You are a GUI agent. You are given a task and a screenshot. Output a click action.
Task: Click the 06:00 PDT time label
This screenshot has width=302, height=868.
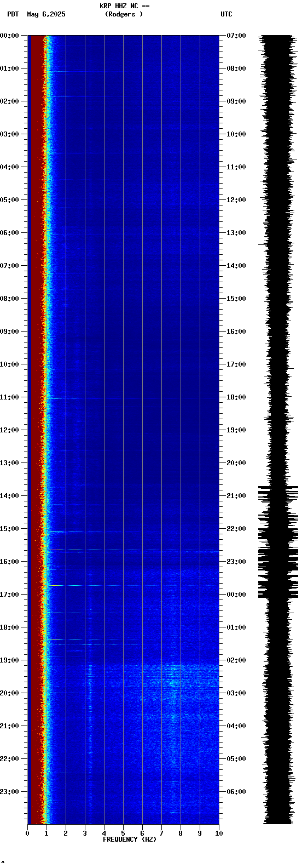pos(9,233)
